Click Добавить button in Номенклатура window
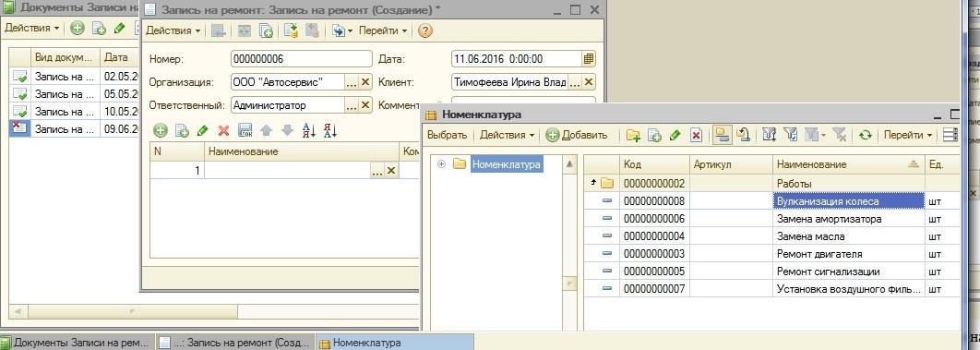The height and width of the screenshot is (350, 980). coord(577,135)
